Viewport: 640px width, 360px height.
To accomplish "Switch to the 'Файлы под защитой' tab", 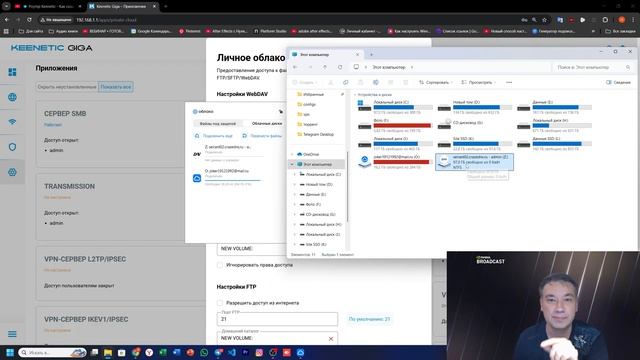I will point(218,123).
